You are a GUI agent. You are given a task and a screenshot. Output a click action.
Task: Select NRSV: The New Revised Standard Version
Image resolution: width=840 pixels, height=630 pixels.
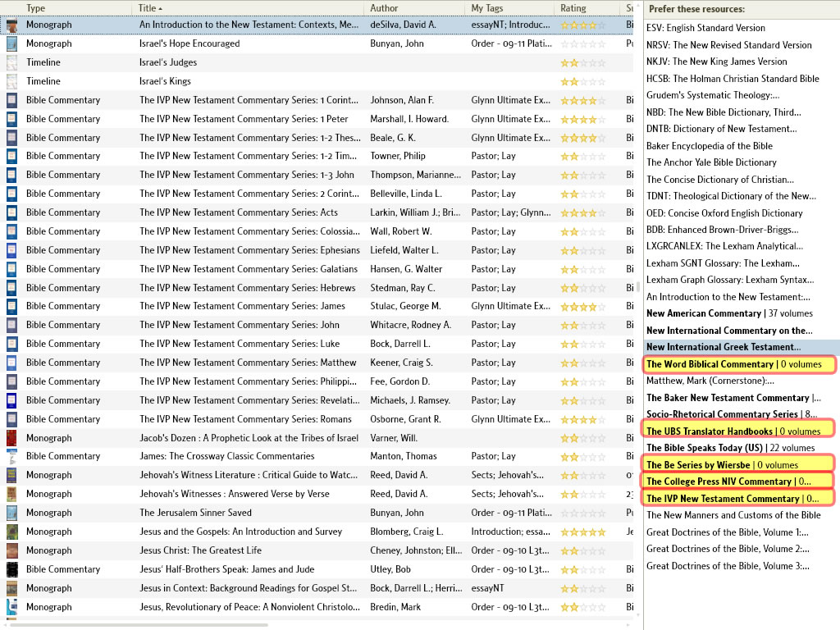pos(728,45)
